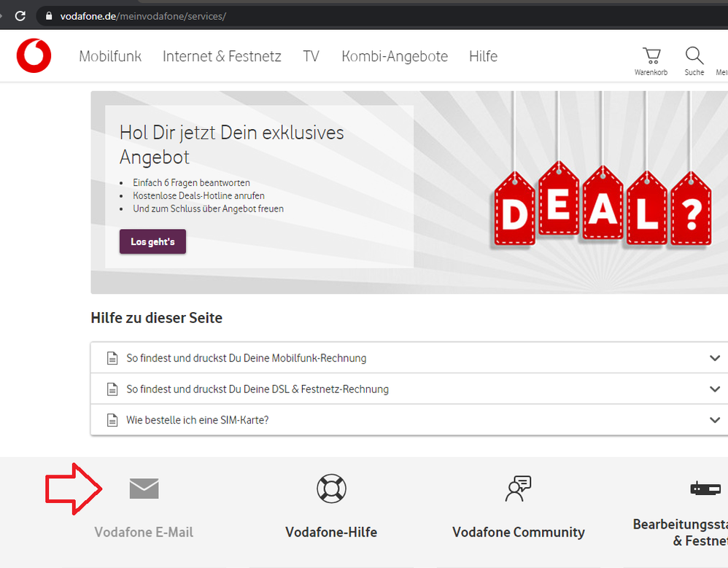Click 'Einfach 6 Fragen beantworten' bullet

[191, 183]
